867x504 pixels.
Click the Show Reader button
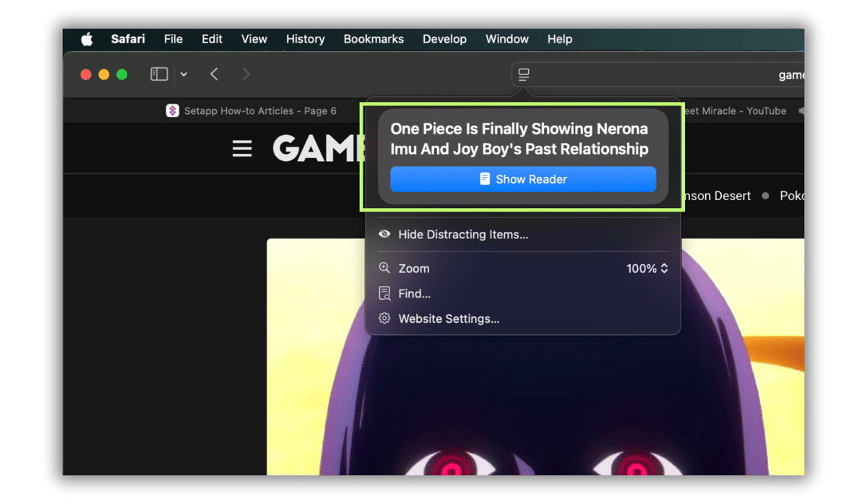pos(523,179)
